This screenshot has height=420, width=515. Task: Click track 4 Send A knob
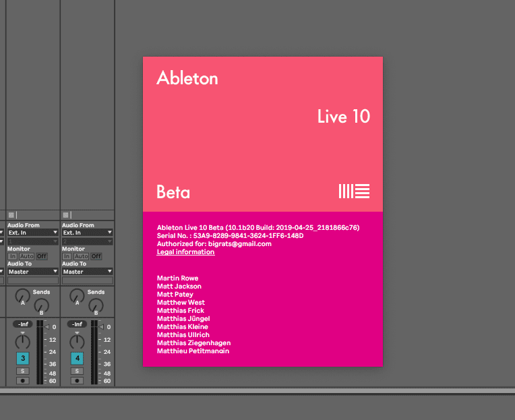[77, 296]
